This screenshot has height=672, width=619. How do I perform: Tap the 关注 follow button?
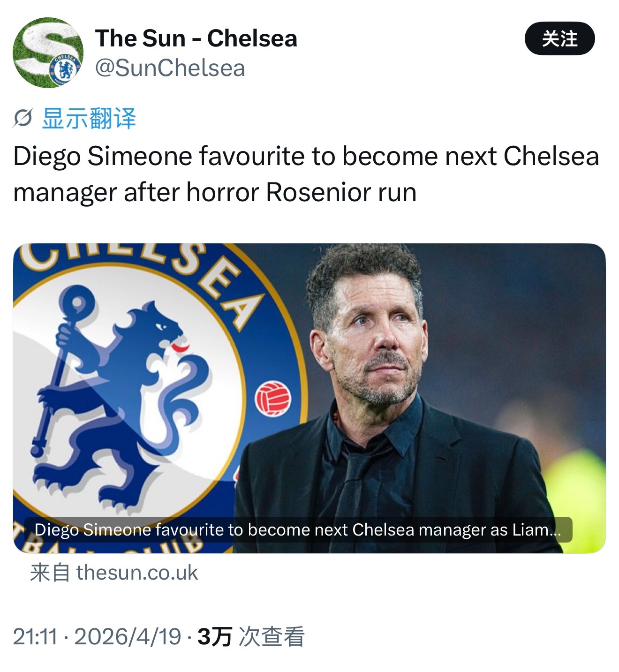coord(559,38)
